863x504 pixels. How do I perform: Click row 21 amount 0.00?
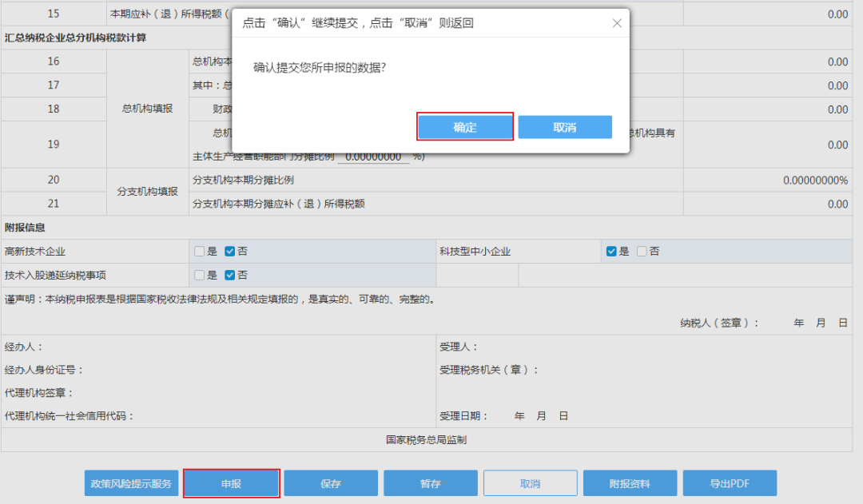[837, 204]
